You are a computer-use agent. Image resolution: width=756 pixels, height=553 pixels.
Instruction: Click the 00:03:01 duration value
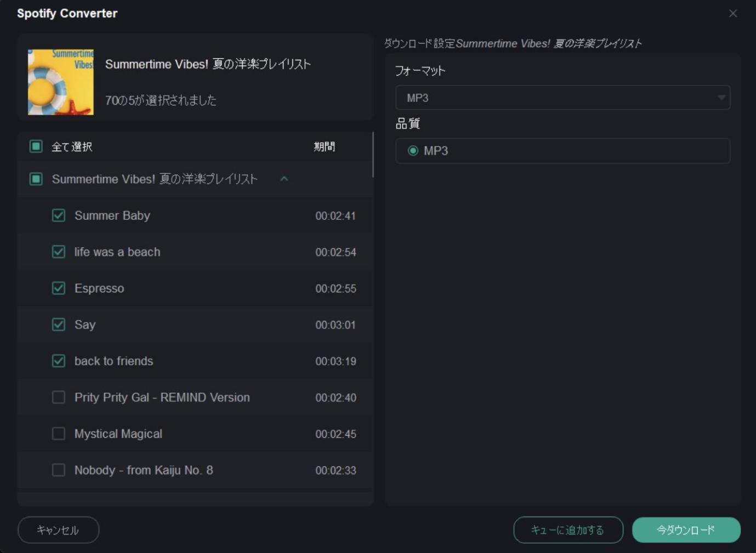336,325
